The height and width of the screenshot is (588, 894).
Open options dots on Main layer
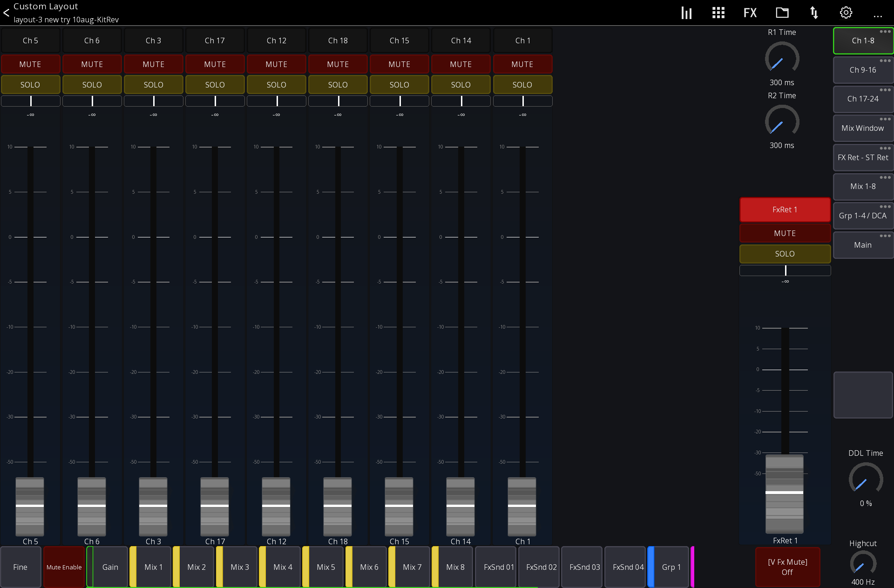tap(885, 236)
